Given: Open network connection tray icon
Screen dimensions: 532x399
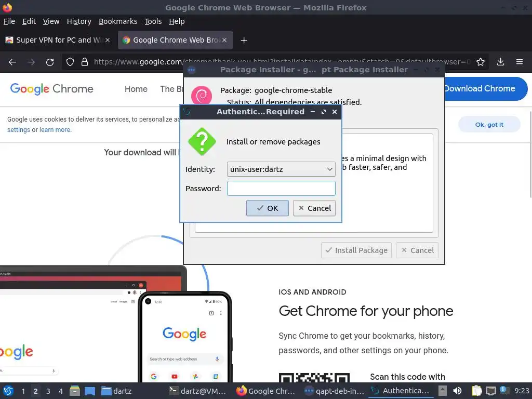Looking at the screenshot, I should pos(490,391).
